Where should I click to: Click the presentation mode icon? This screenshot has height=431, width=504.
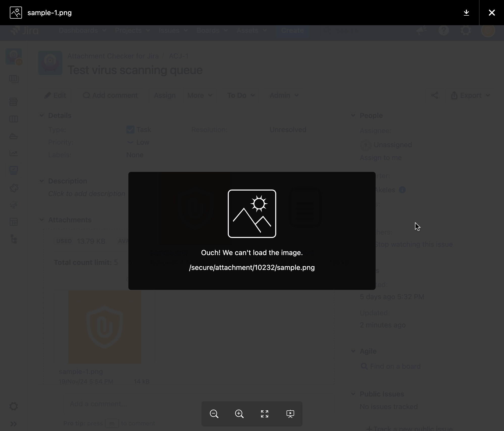click(290, 413)
